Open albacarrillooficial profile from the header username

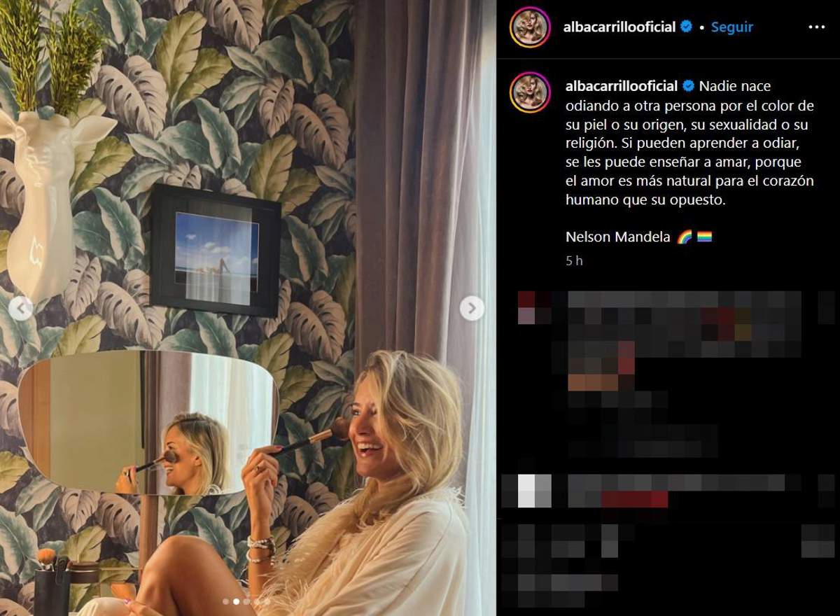(x=620, y=27)
